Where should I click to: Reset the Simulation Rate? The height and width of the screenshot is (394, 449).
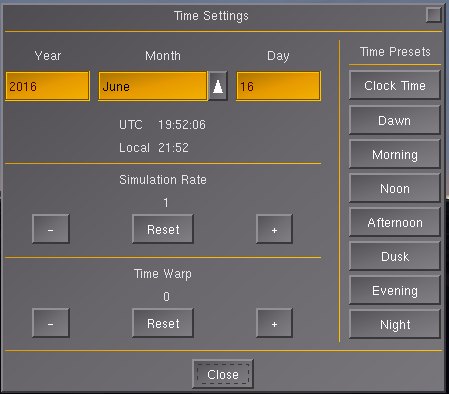[163, 229]
